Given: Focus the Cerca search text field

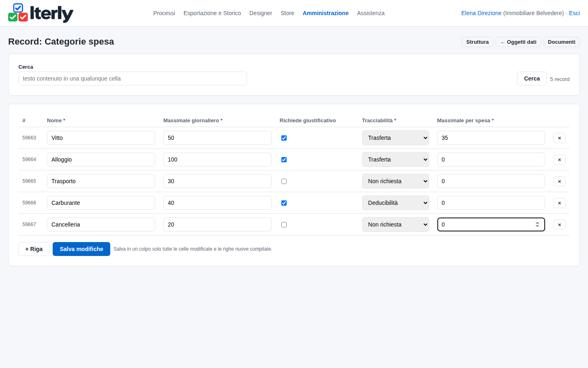Looking at the screenshot, I should click(x=133, y=79).
